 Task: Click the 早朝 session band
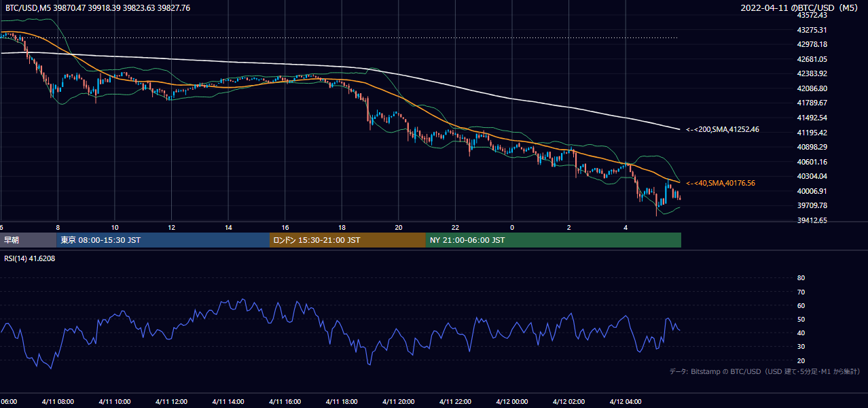tap(29, 240)
